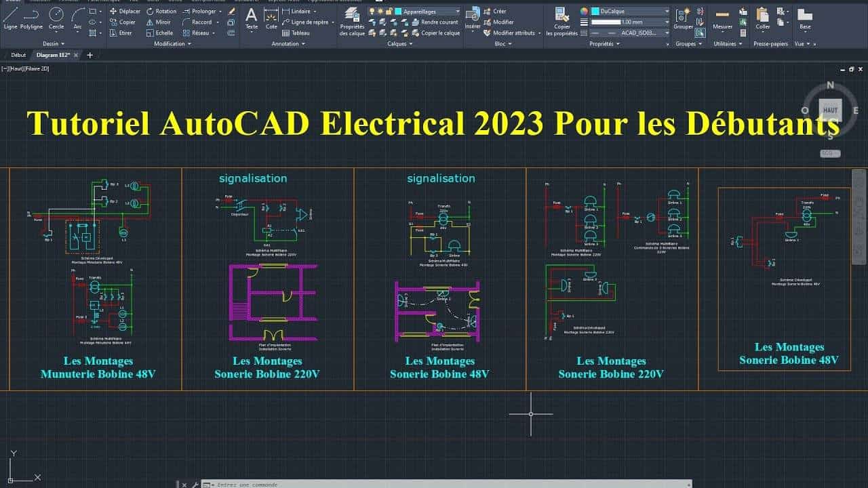Viewport: 868px width, 488px height.
Task: Switch to the Début tab
Action: click(18, 55)
